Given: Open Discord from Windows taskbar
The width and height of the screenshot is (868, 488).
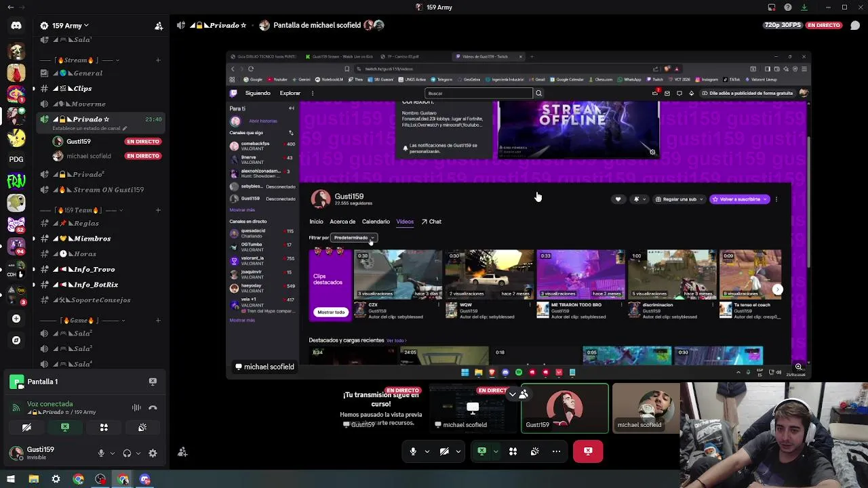Looking at the screenshot, I should tap(145, 479).
